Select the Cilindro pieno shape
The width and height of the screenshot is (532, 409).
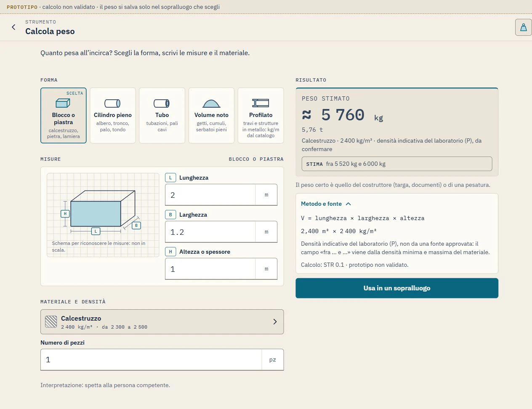(113, 115)
